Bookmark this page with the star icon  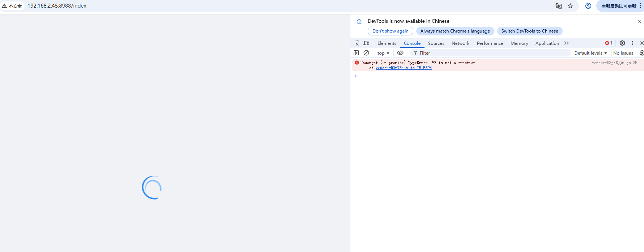570,6
